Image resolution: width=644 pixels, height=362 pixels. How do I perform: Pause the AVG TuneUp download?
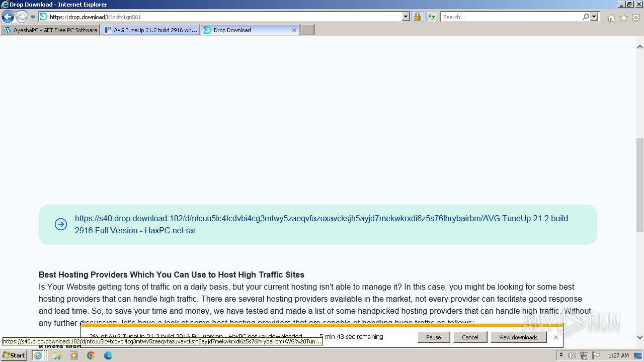point(433,337)
